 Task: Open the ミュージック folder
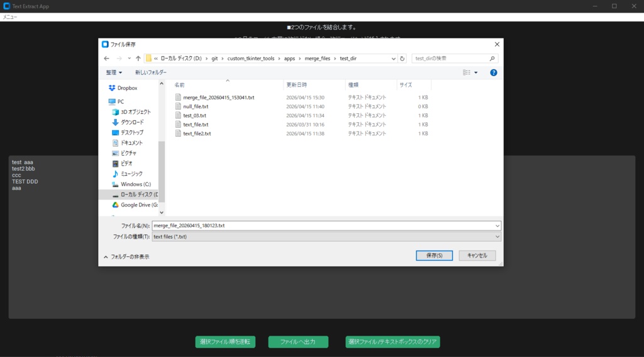pyautogui.click(x=131, y=174)
